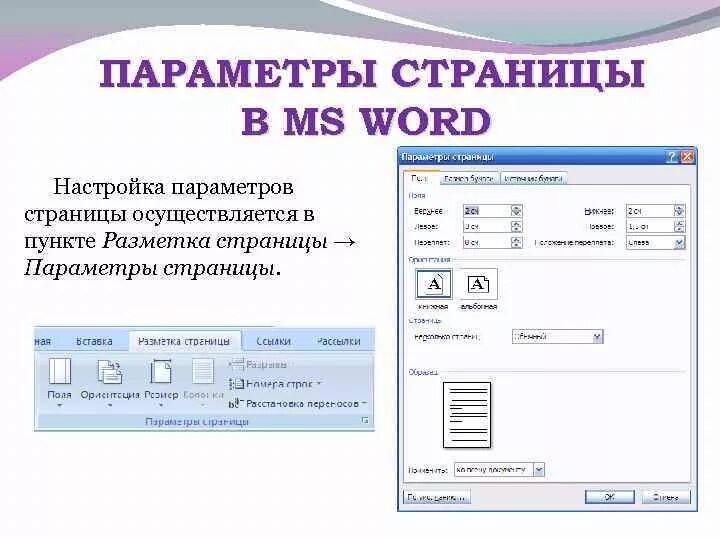The width and height of the screenshot is (720, 540).
Task: Close the Параметры страницы dialog
Action: pos(687,157)
